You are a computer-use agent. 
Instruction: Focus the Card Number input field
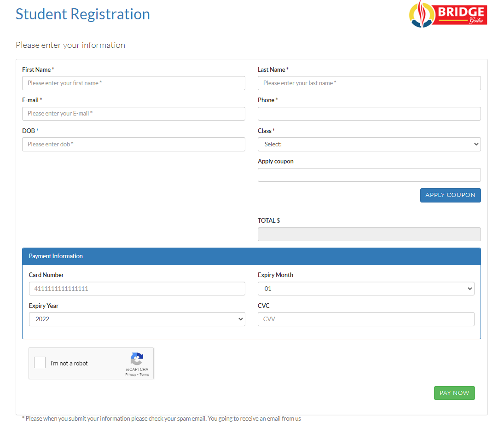tap(137, 289)
